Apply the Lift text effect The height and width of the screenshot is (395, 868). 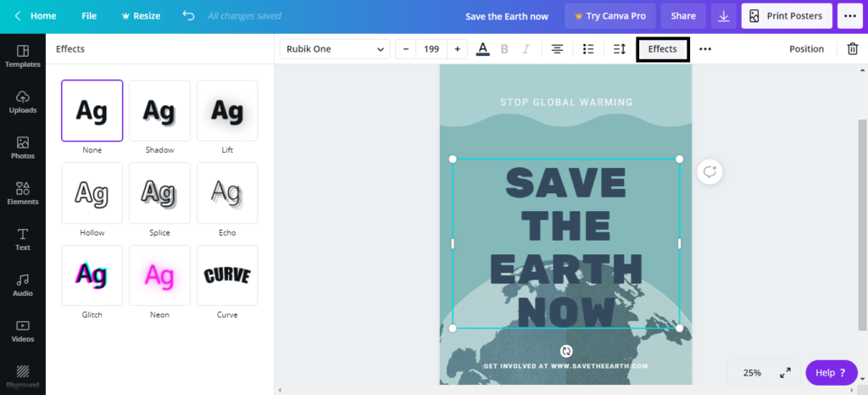227,111
